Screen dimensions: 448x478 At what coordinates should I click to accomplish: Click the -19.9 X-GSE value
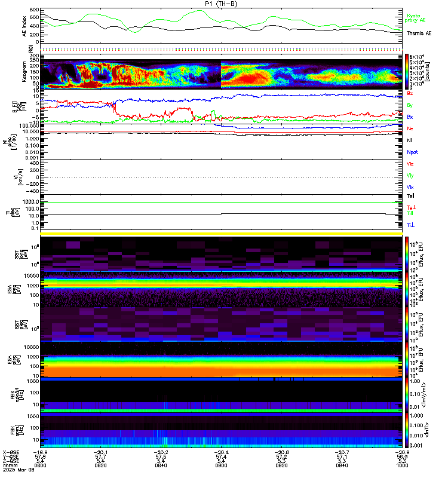point(40,452)
